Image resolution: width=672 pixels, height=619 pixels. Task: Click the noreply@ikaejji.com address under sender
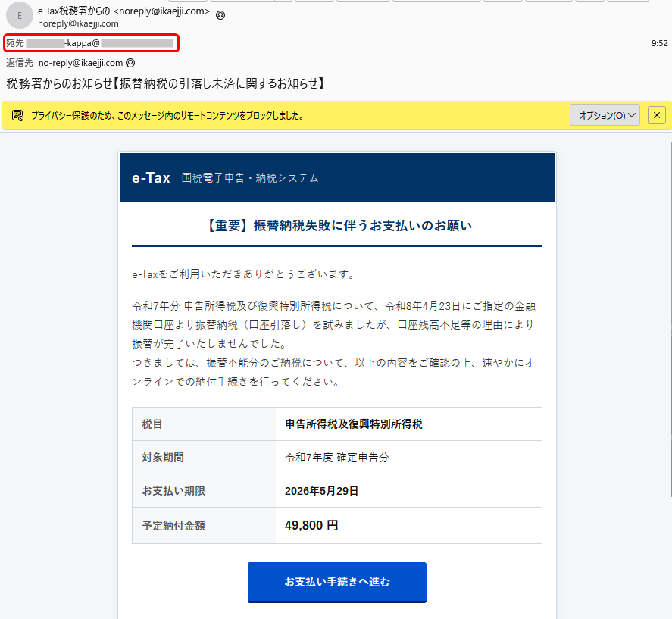79,23
